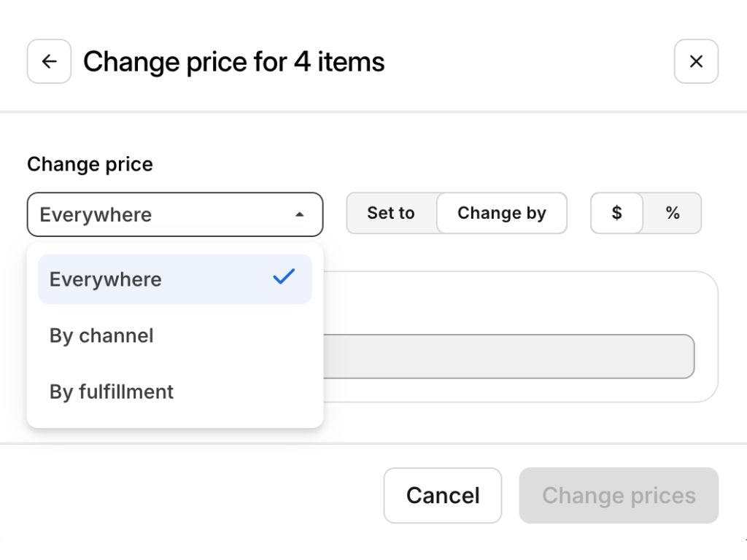Select By channel from the list
The width and height of the screenshot is (747, 560).
tap(102, 335)
